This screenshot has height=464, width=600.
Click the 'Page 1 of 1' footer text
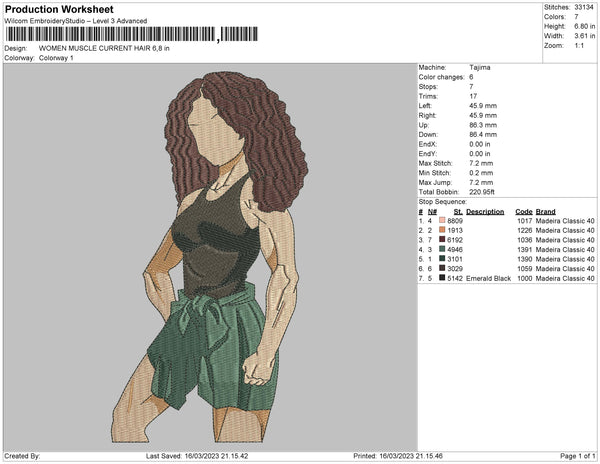pyautogui.click(x=578, y=456)
